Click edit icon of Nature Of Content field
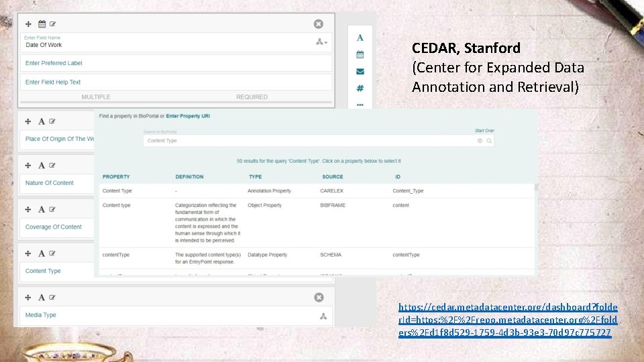The width and height of the screenshot is (644, 362). (x=52, y=166)
